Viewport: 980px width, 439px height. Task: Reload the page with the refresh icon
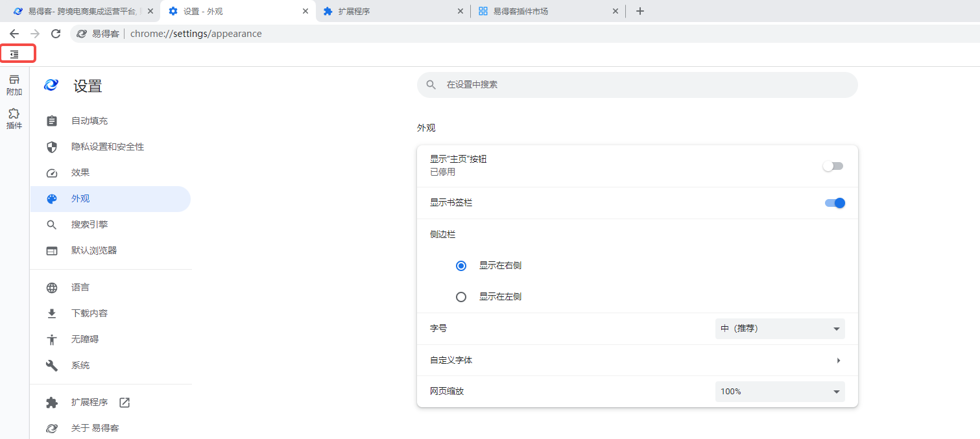(56, 34)
